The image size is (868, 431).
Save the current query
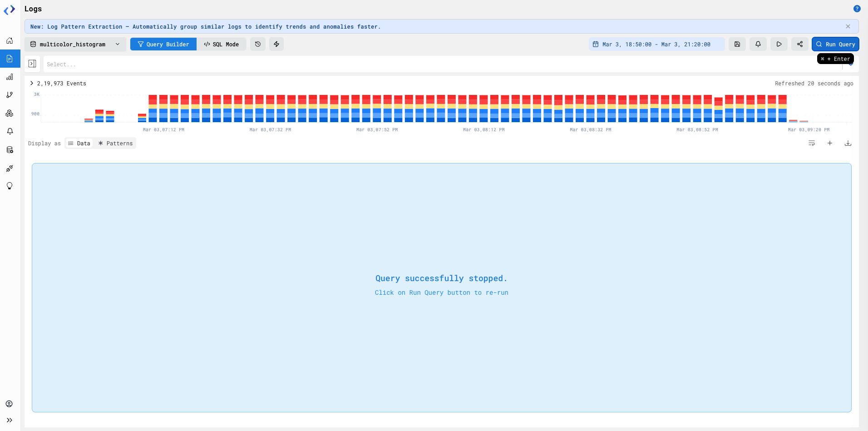coord(737,44)
